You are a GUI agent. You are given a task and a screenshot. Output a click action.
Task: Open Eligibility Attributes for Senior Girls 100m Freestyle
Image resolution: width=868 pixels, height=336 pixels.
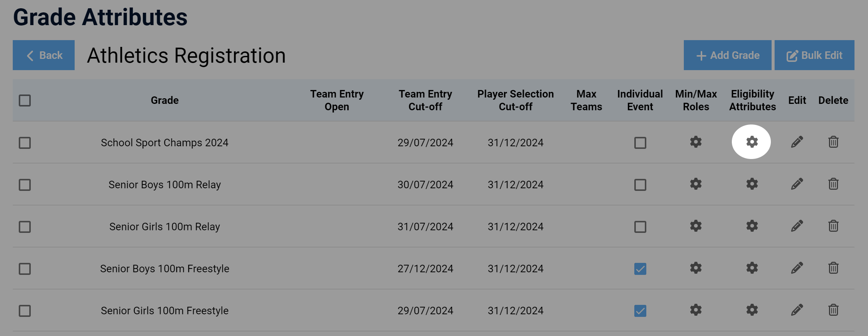(752, 310)
